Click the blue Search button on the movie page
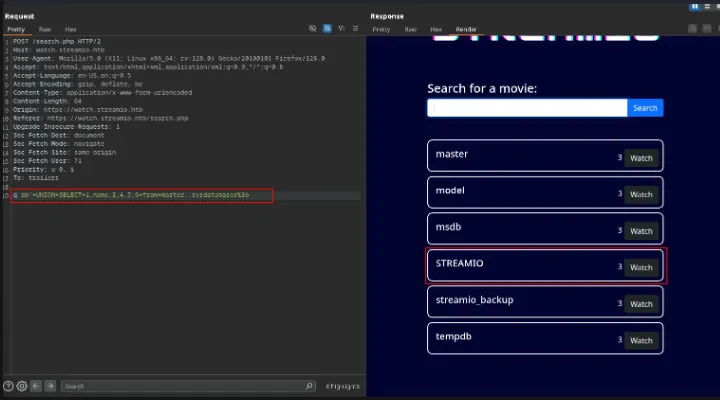This screenshot has width=720, height=400. 645,108
